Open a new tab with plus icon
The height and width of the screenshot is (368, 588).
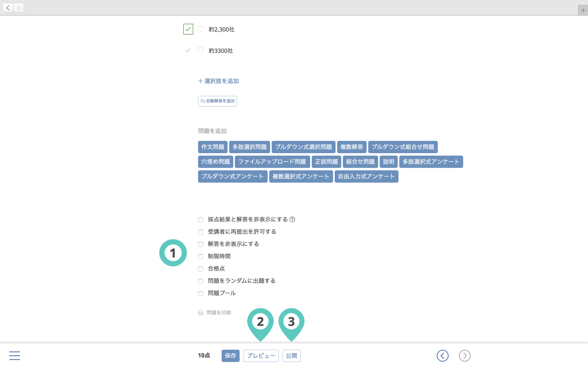click(x=583, y=11)
